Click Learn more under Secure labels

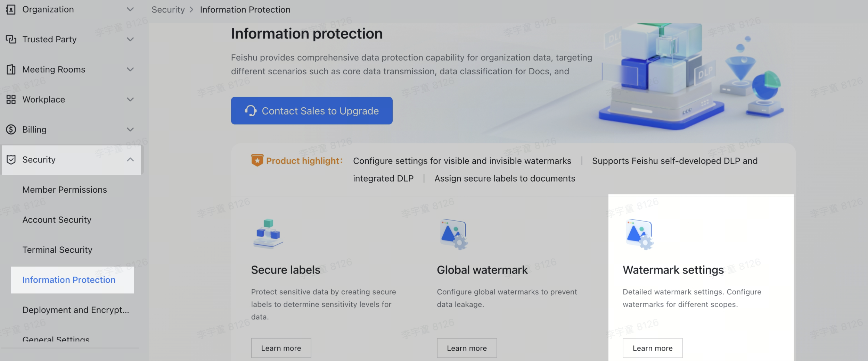[x=281, y=348]
